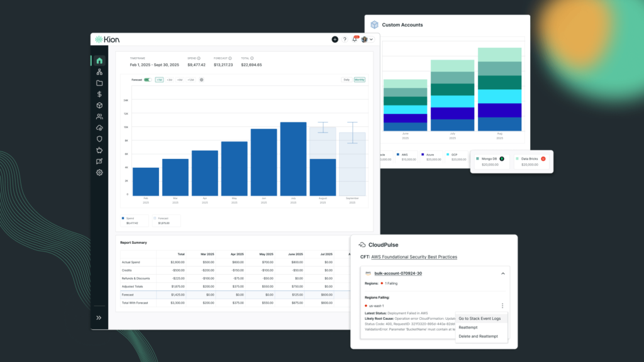The image size is (644, 362).
Task: Open the savings piggy bank icon
Action: click(x=99, y=151)
